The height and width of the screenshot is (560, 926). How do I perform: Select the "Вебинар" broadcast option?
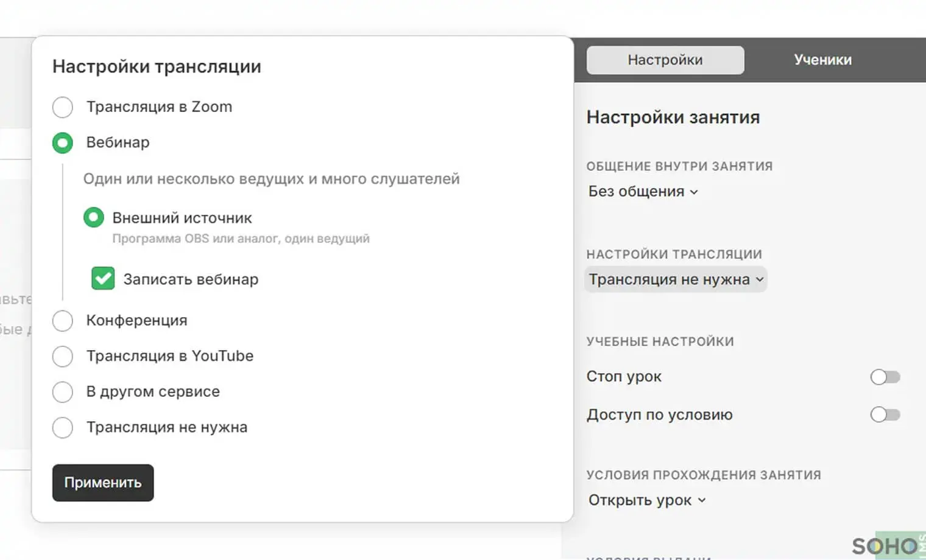[x=62, y=142]
